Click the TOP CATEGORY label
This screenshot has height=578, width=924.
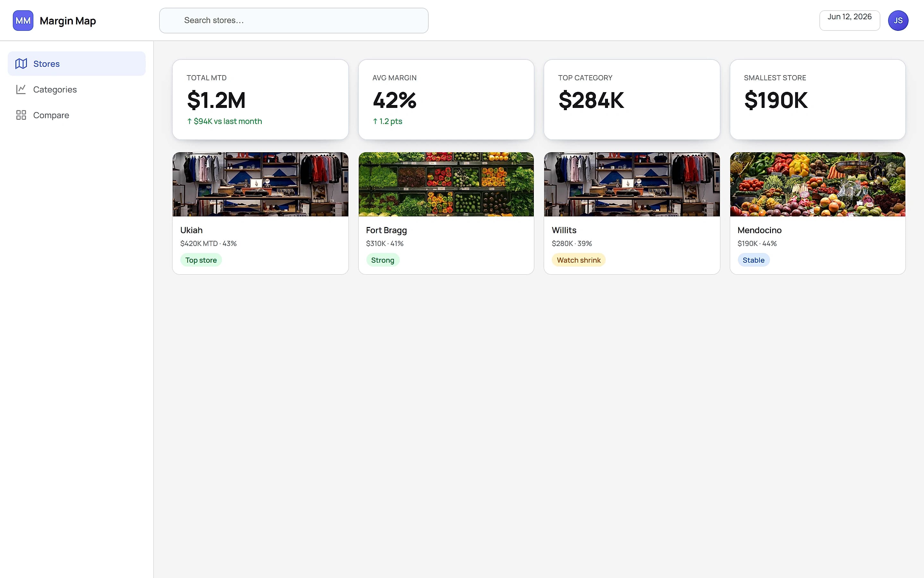point(585,78)
